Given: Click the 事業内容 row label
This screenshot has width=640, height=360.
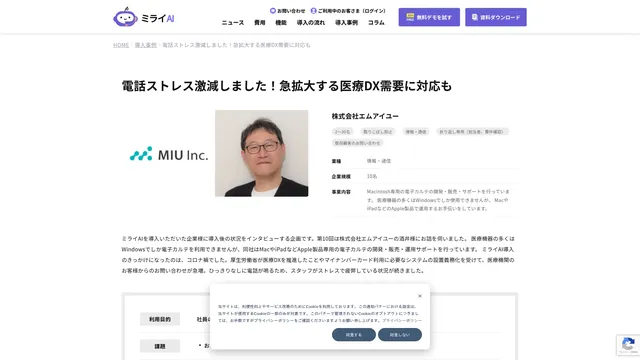Looking at the screenshot, I should (341, 192).
